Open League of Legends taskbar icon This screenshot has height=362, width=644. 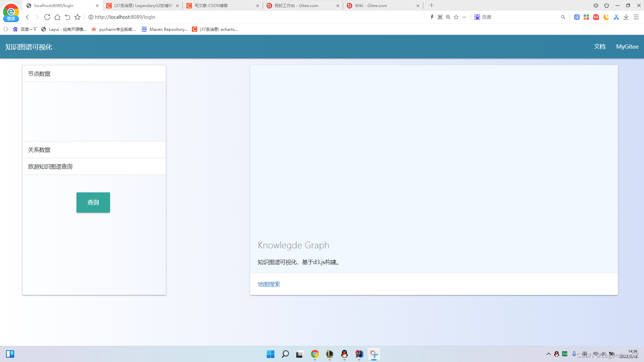click(x=330, y=354)
